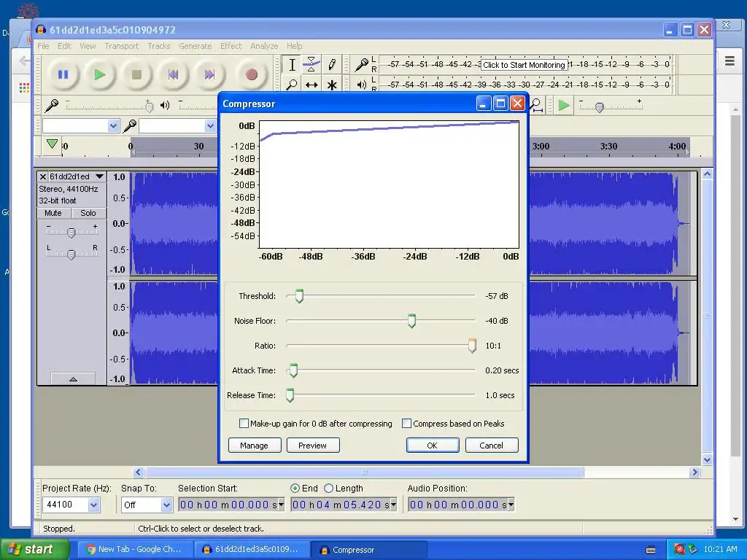Click the Skip to End button
Viewport: 747px width, 560px height.
(209, 74)
